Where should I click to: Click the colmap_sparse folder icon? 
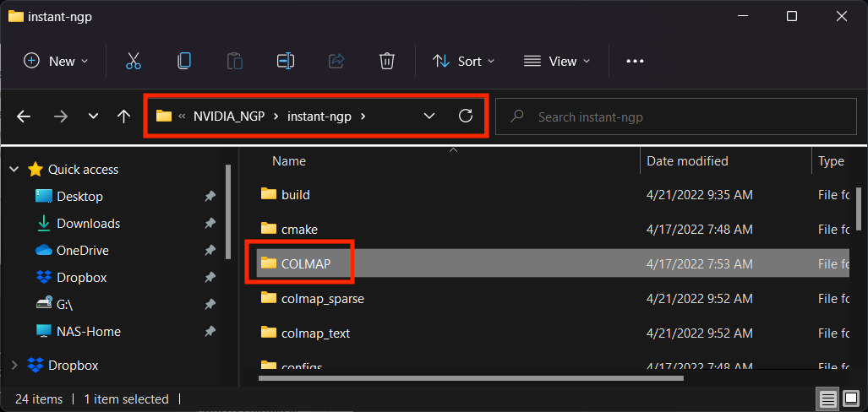click(269, 298)
